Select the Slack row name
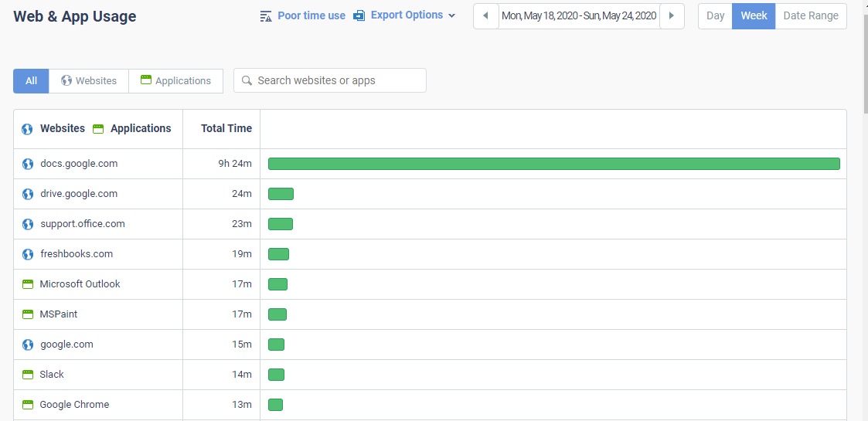 (x=52, y=374)
